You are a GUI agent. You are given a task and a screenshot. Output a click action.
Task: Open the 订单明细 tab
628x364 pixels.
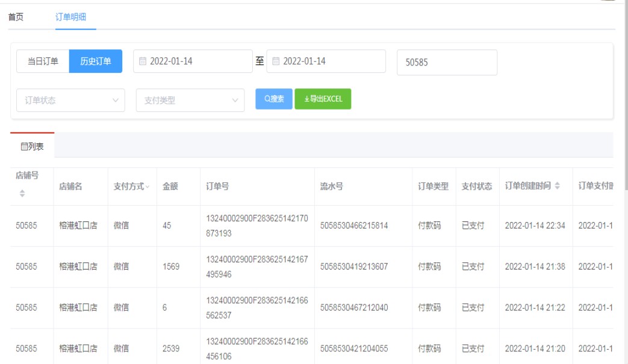(x=71, y=17)
